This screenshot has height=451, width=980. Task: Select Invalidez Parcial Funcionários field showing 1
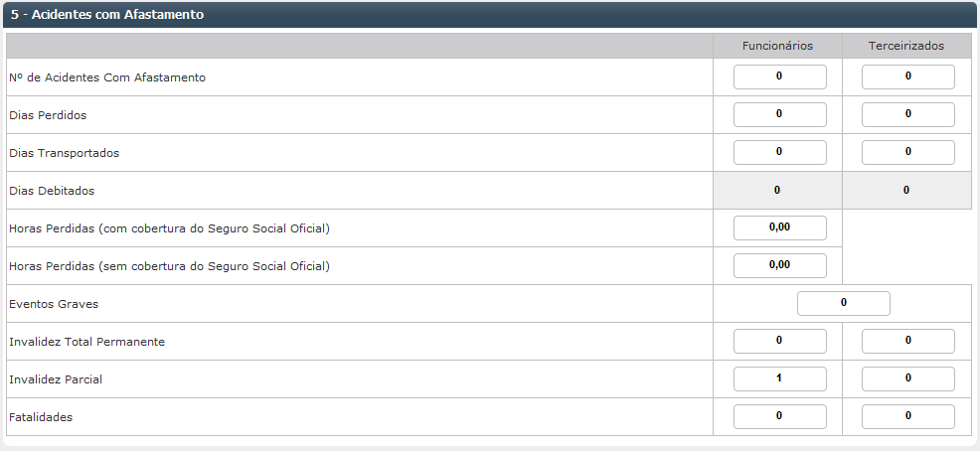click(x=779, y=379)
